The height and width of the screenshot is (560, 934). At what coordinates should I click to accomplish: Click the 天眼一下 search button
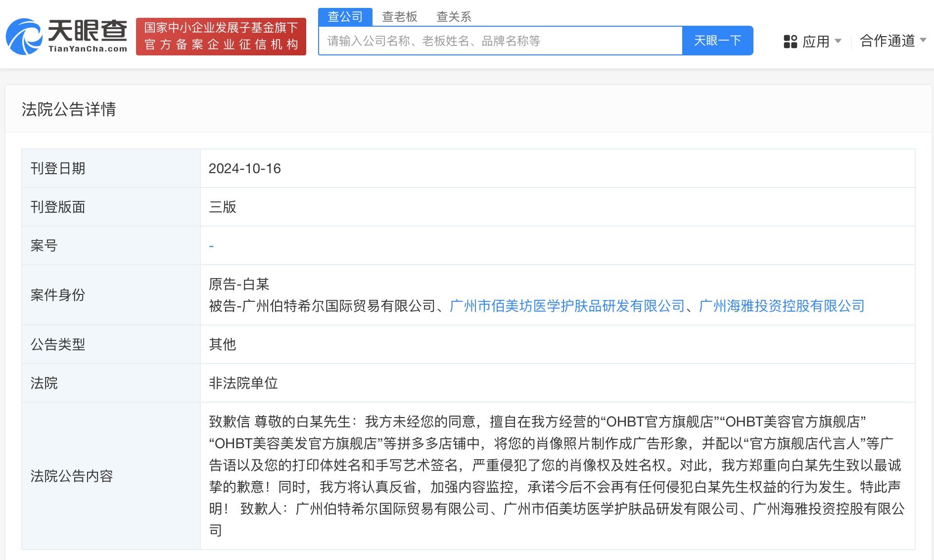[x=717, y=41]
